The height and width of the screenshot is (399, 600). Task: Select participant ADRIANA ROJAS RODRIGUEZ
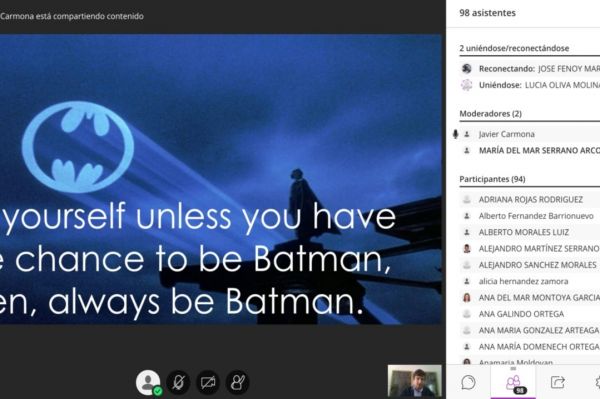coord(530,200)
